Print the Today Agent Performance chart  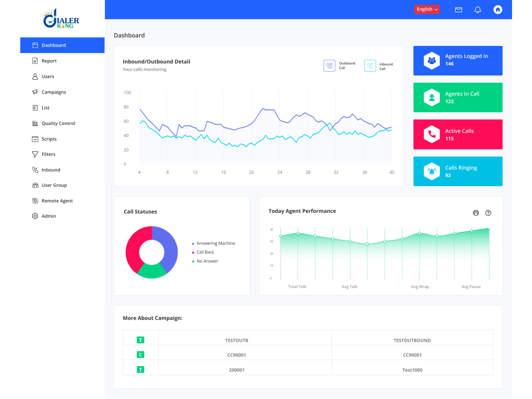click(475, 213)
